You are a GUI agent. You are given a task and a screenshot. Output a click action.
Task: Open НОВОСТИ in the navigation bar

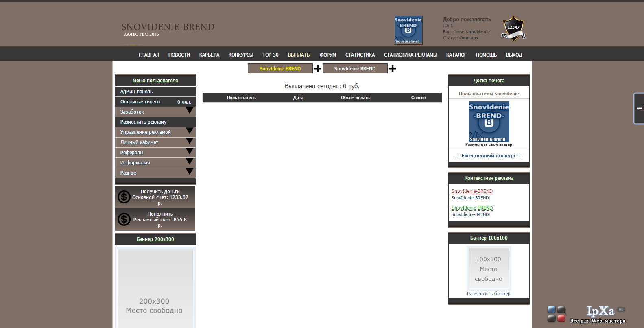179,55
